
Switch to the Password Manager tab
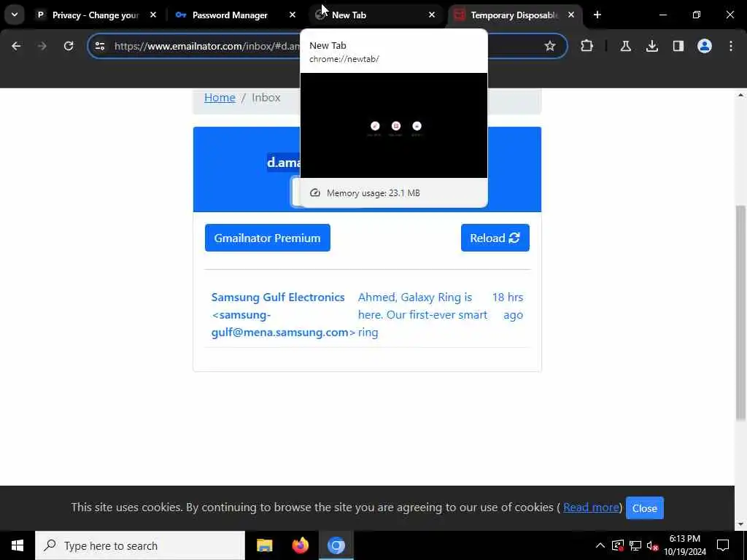[230, 15]
